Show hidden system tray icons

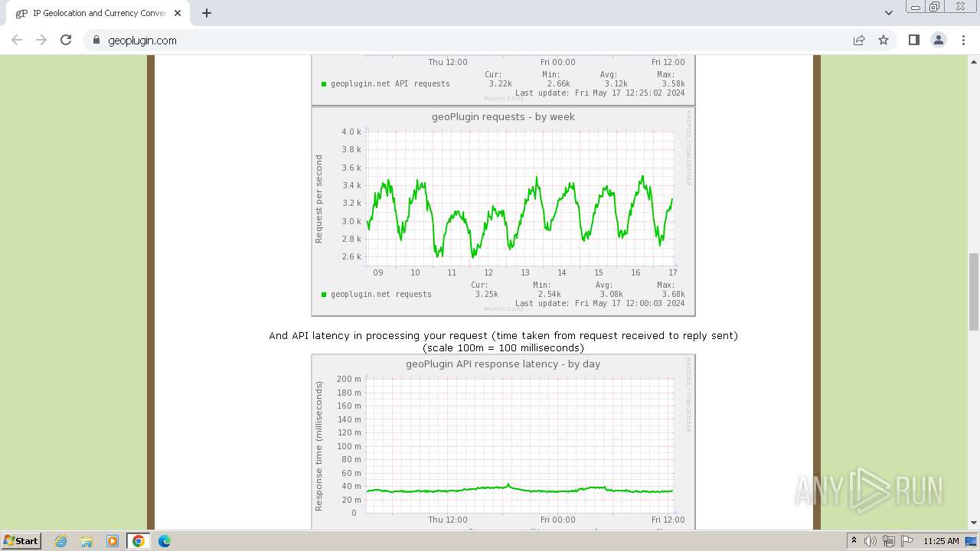pyautogui.click(x=854, y=541)
